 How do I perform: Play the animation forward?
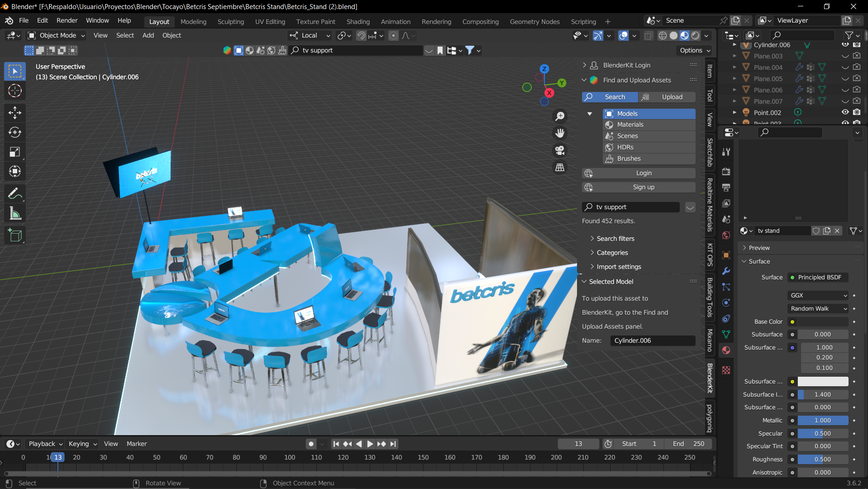370,444
